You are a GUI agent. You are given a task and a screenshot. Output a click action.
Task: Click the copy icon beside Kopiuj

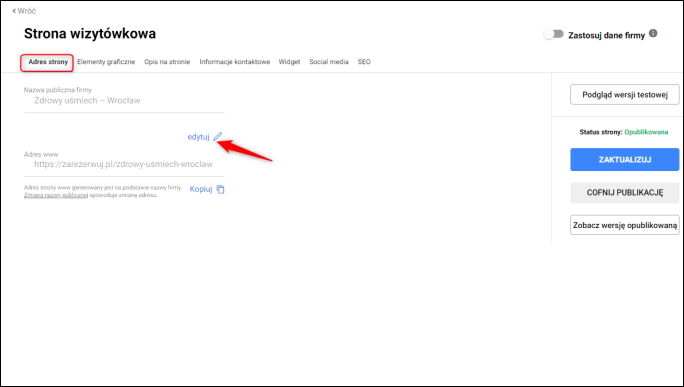click(221, 189)
